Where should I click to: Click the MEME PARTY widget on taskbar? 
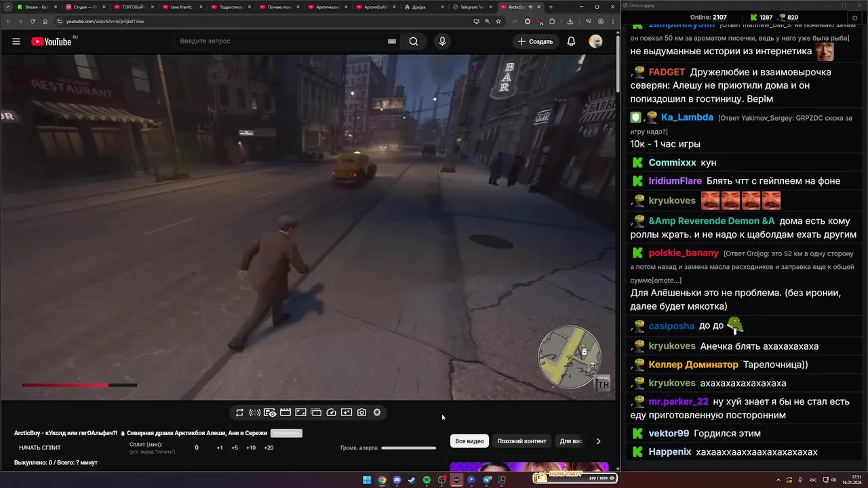[574, 478]
